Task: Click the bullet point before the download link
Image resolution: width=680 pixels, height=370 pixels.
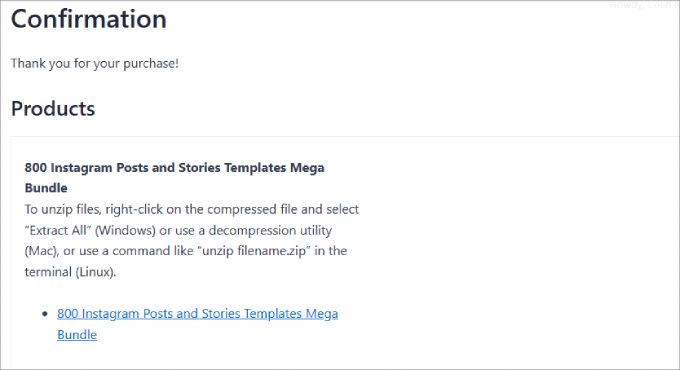Action: click(x=45, y=314)
